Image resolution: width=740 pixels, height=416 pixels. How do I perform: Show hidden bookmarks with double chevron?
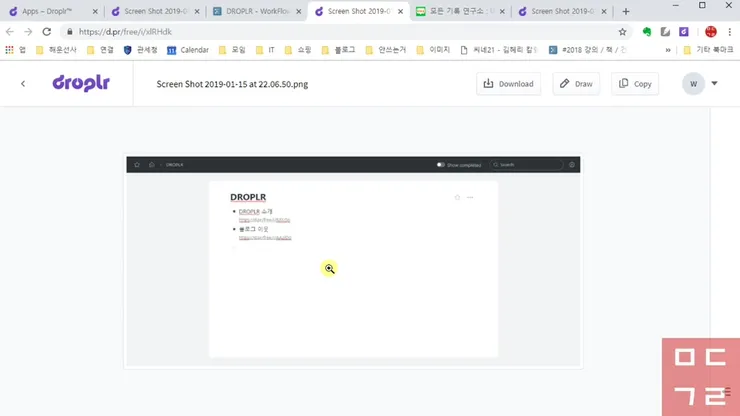pos(668,50)
